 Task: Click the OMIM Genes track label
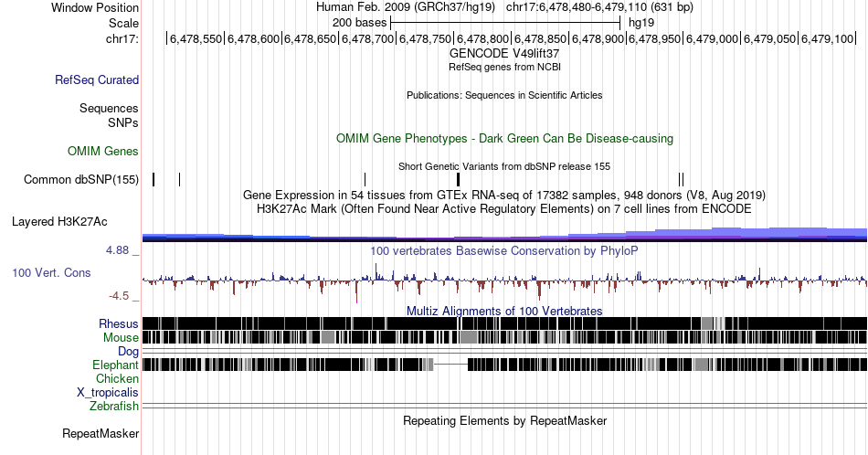(x=103, y=151)
